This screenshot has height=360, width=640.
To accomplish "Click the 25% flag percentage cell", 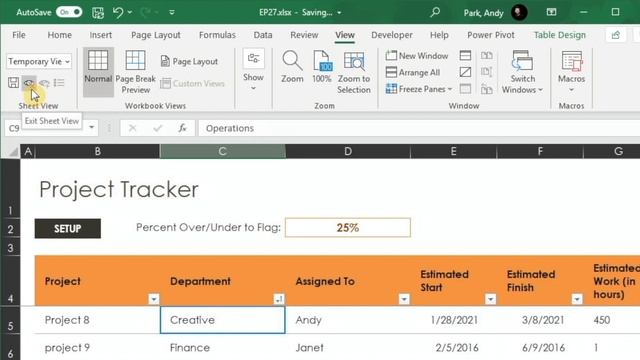I will point(348,227).
